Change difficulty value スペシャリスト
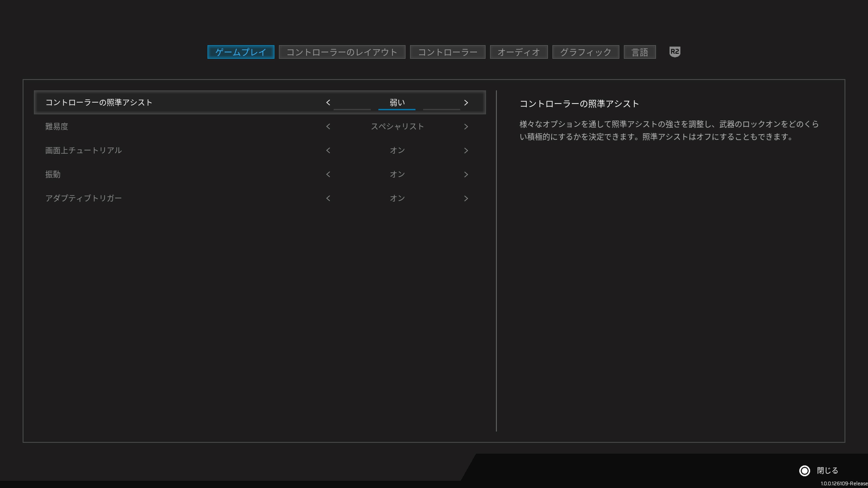The width and height of the screenshot is (868, 488). [x=397, y=127]
